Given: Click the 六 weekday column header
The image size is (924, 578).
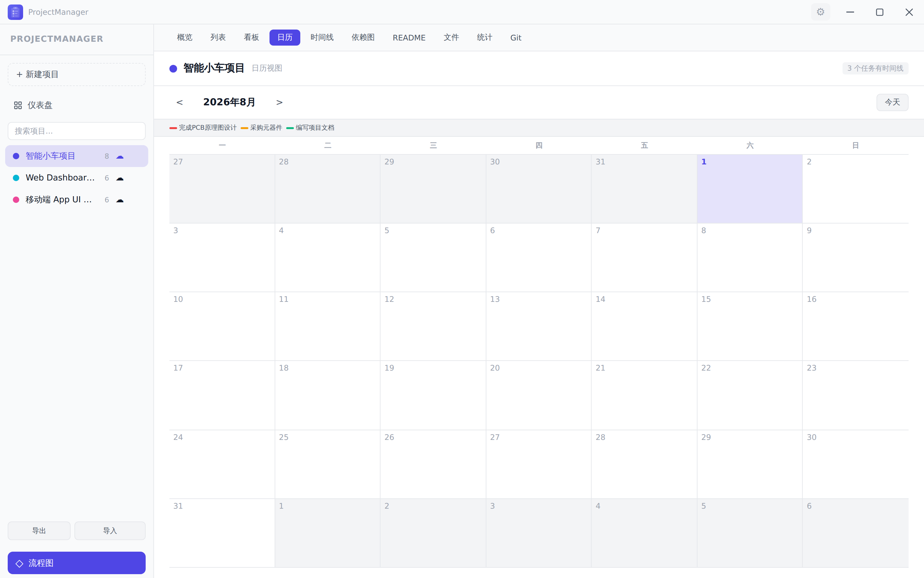Looking at the screenshot, I should (x=750, y=145).
